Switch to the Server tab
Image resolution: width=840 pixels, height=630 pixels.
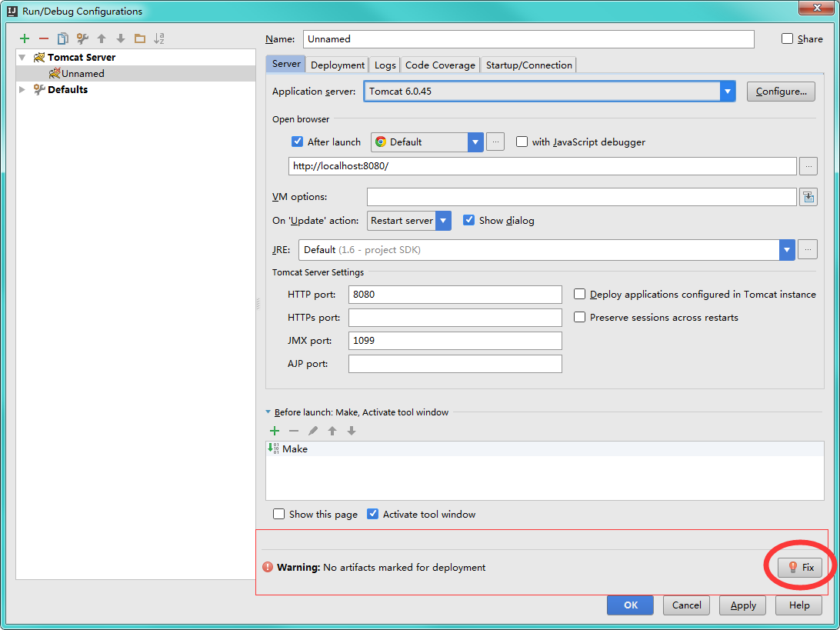point(286,64)
